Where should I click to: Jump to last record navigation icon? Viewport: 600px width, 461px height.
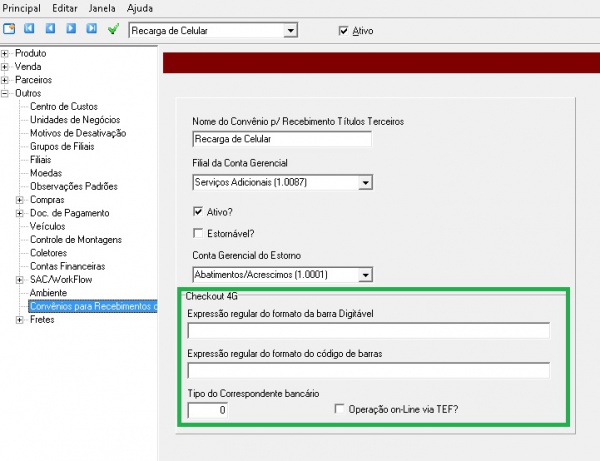click(91, 30)
